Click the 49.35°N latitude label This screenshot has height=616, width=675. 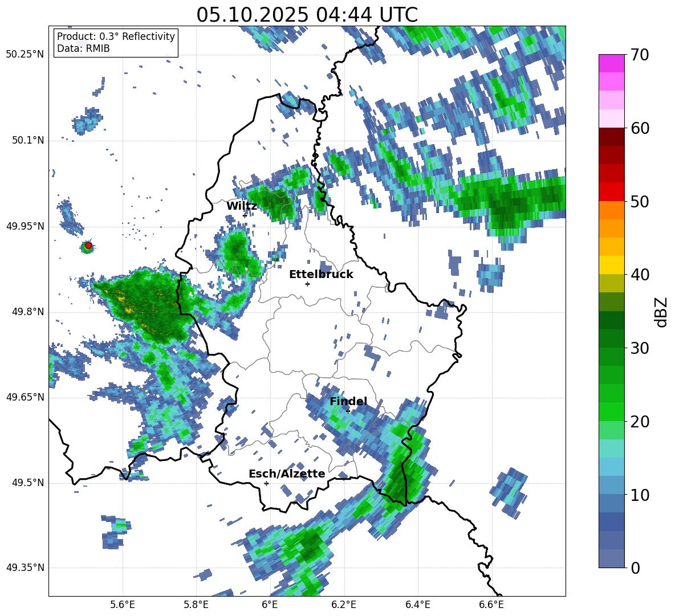[25, 568]
